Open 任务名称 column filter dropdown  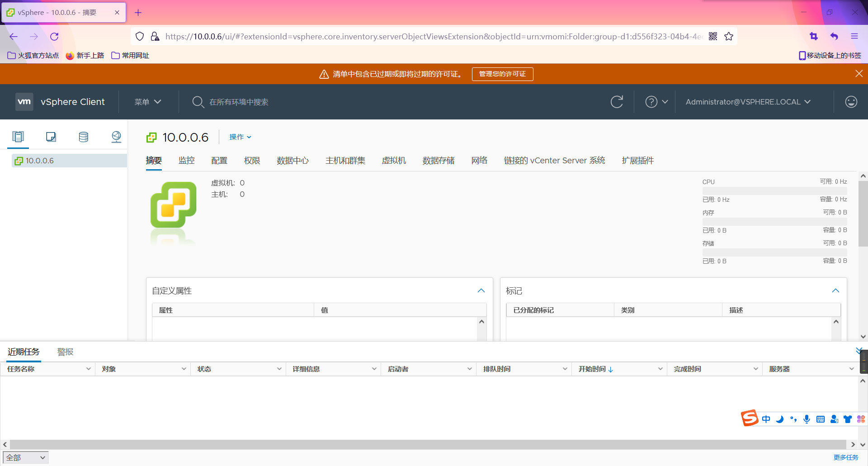pos(88,369)
